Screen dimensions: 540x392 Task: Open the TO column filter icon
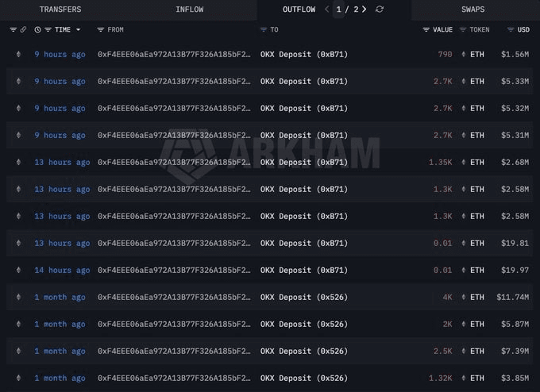[263, 29]
